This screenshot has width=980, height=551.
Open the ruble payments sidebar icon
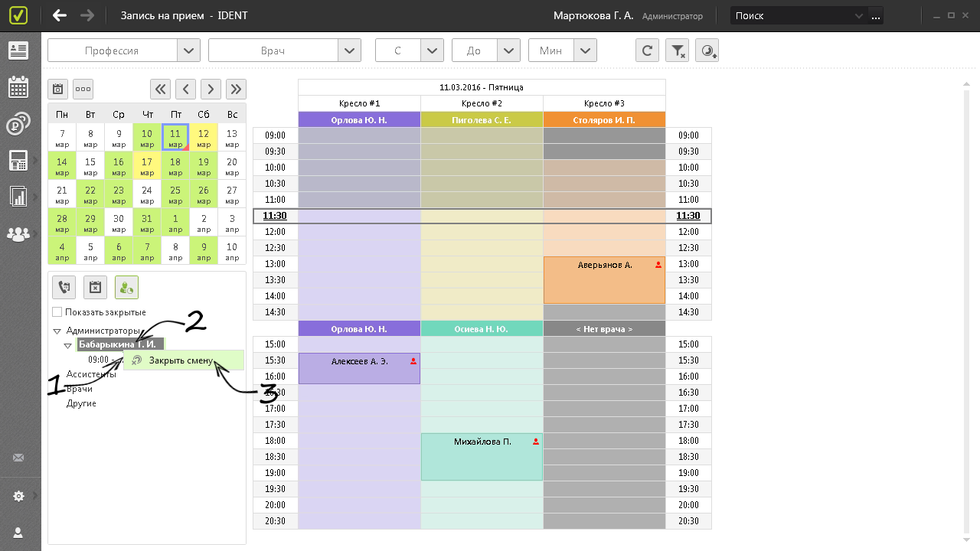click(18, 123)
